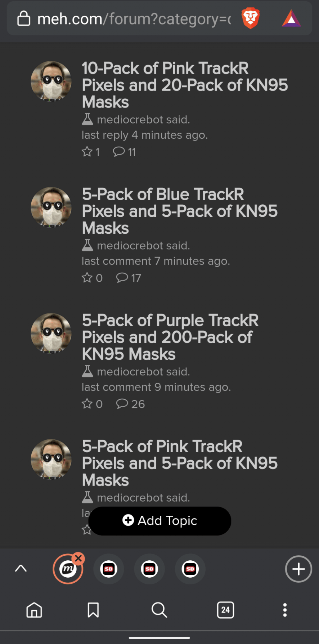This screenshot has width=319, height=644.
Task: Switch to the last SD tab
Action: (190, 569)
